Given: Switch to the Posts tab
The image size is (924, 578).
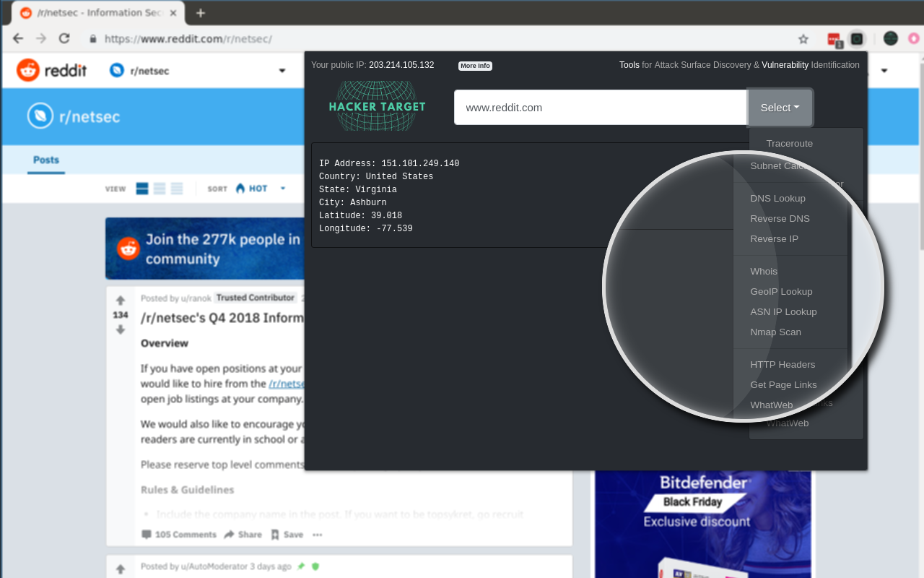Looking at the screenshot, I should tap(45, 160).
